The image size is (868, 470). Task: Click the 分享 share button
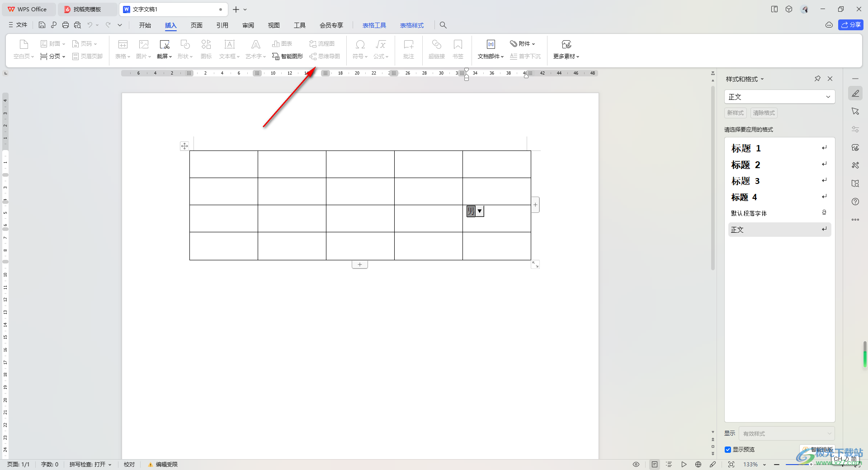coord(851,25)
